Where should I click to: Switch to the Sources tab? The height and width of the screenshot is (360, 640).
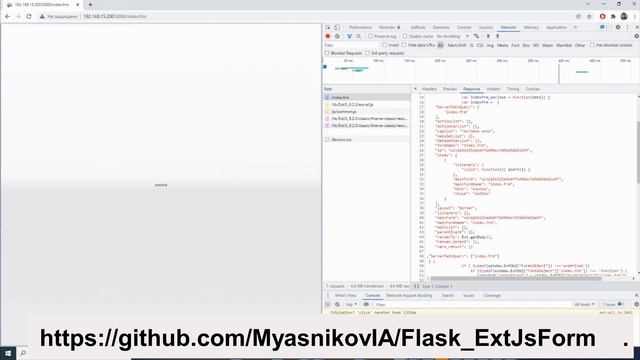coord(486,27)
